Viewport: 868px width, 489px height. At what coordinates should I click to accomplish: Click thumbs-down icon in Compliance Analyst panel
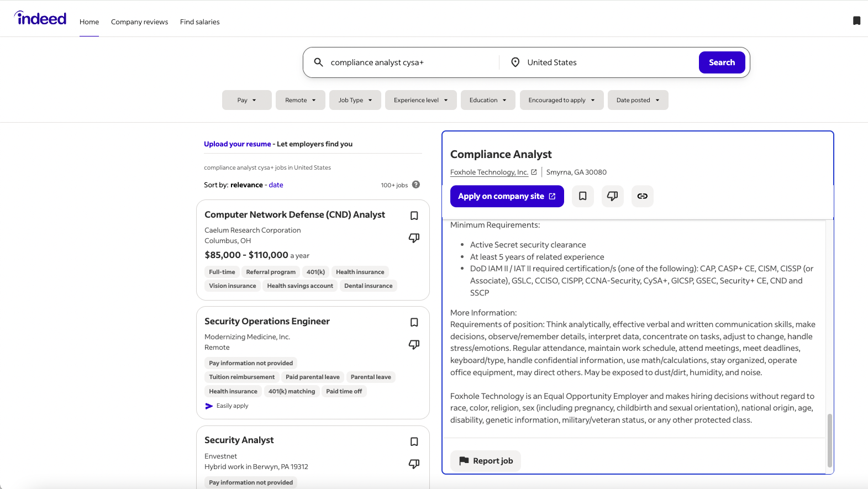click(x=612, y=196)
